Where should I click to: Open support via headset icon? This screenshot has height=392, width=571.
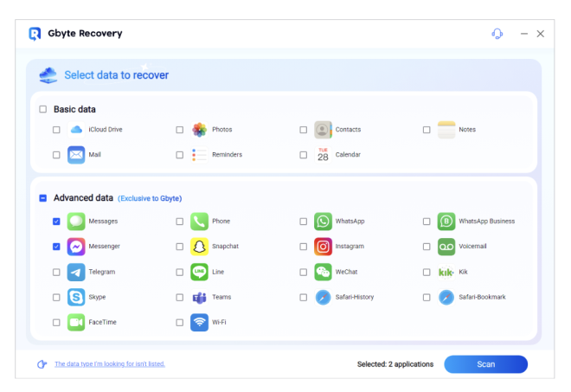coord(497,34)
